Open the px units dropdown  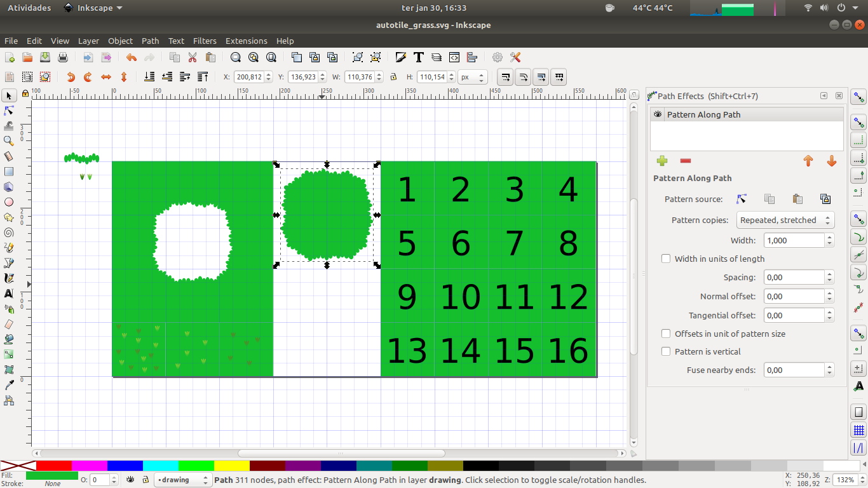[x=473, y=77]
